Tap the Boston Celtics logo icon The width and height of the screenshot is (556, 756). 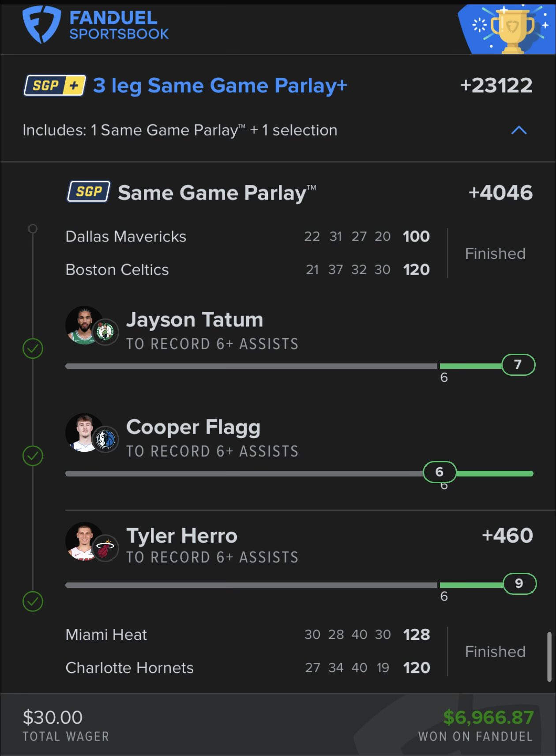[105, 332]
